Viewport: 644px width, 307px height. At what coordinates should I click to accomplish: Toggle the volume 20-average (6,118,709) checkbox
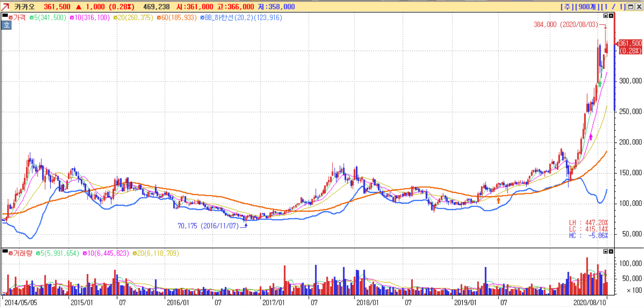135,253
